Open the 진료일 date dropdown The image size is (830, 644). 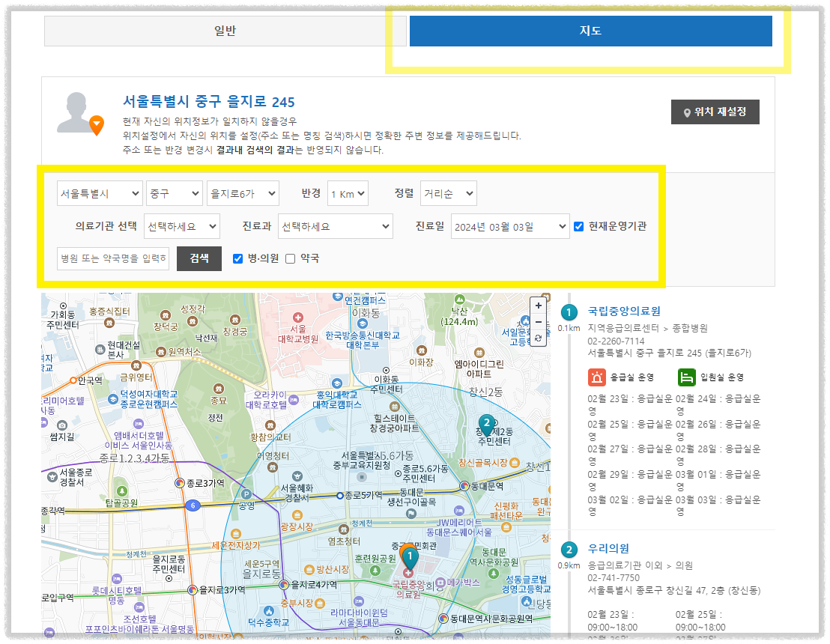coord(510,226)
